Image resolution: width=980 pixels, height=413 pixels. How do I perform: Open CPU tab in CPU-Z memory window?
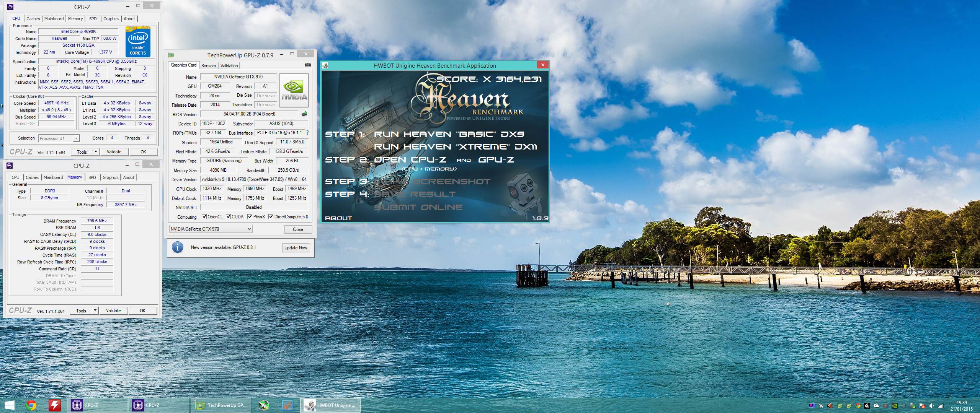tap(15, 177)
